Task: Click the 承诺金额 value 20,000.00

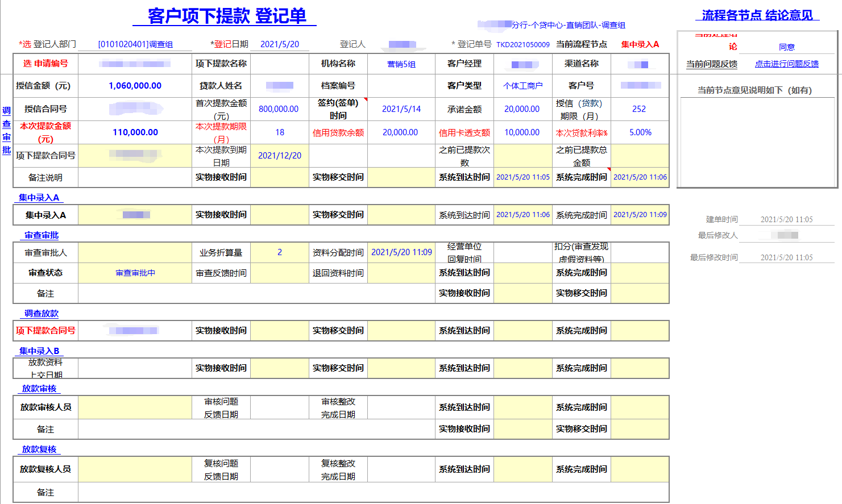Action: pos(522,109)
